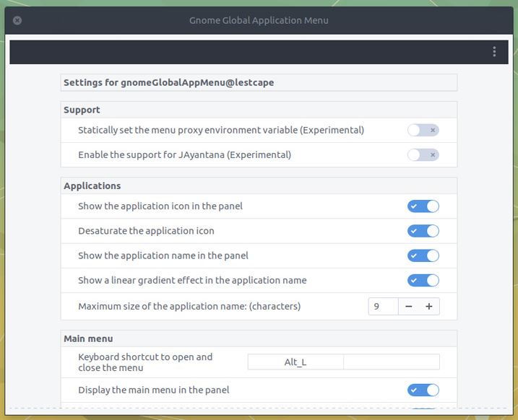Click the Keyboard shortcut to open menu label

pos(145,362)
